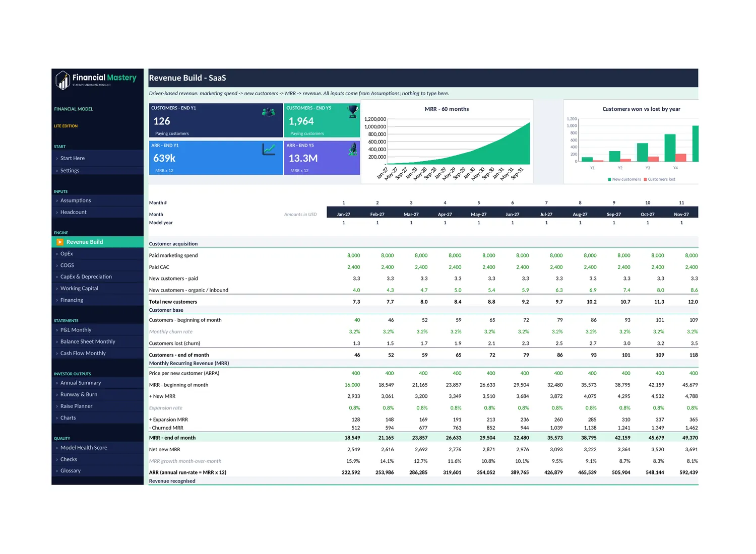Select the ARR cell showing '222,592'

click(351, 473)
